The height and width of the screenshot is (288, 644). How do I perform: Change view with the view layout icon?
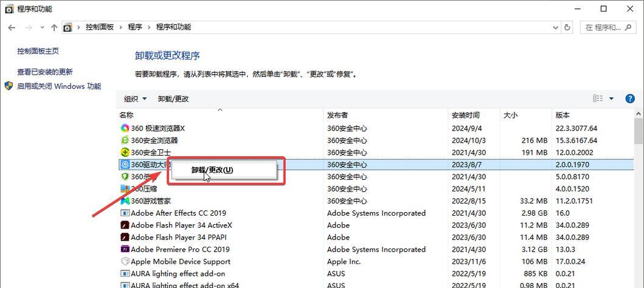[x=598, y=98]
